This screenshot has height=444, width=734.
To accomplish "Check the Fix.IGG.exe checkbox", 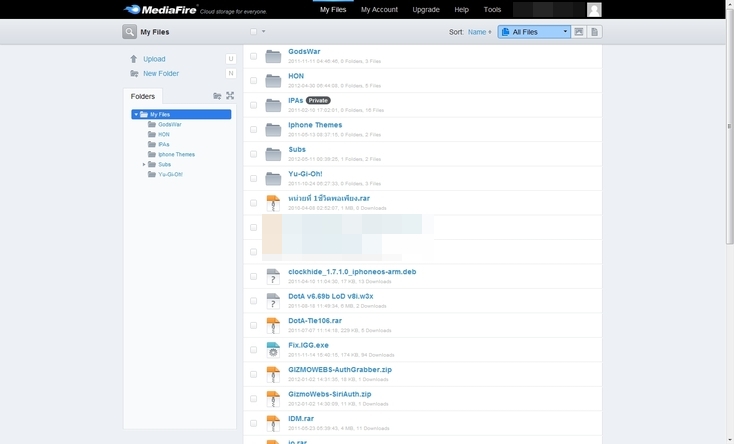I will pyautogui.click(x=253, y=350).
